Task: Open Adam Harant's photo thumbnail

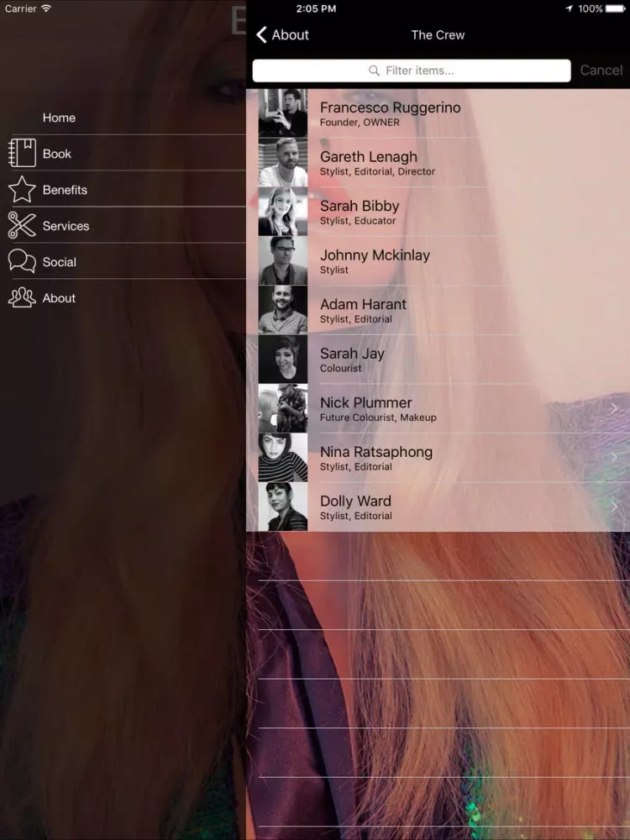Action: click(283, 310)
